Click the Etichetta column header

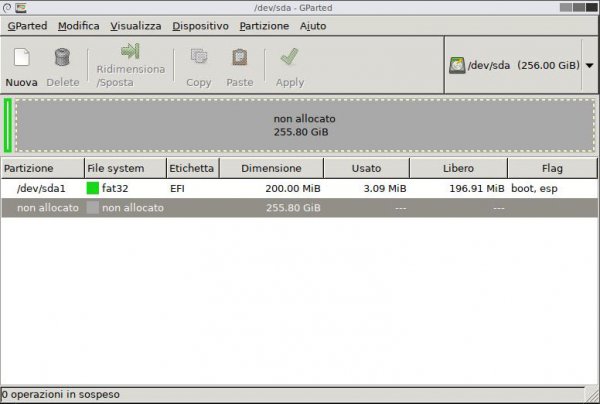click(193, 168)
